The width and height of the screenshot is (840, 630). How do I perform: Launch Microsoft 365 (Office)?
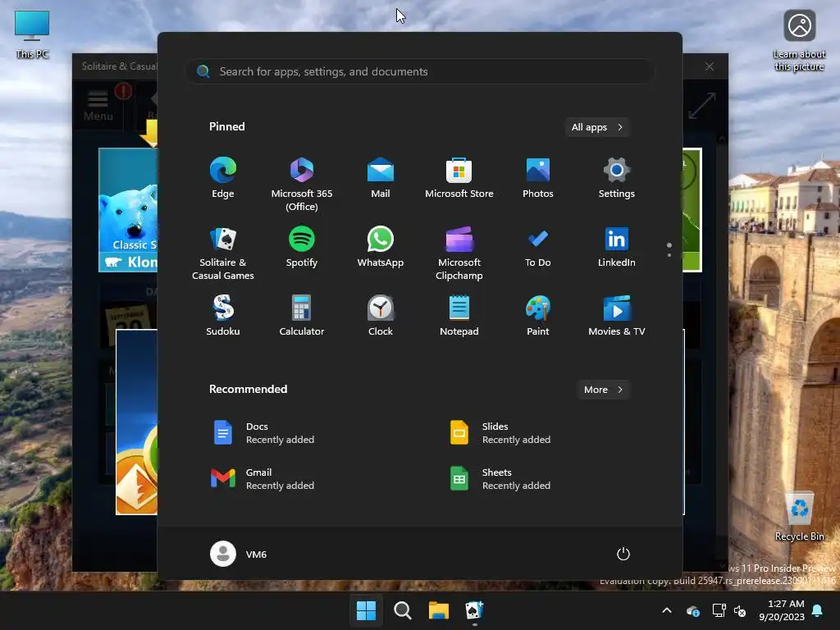click(x=302, y=185)
